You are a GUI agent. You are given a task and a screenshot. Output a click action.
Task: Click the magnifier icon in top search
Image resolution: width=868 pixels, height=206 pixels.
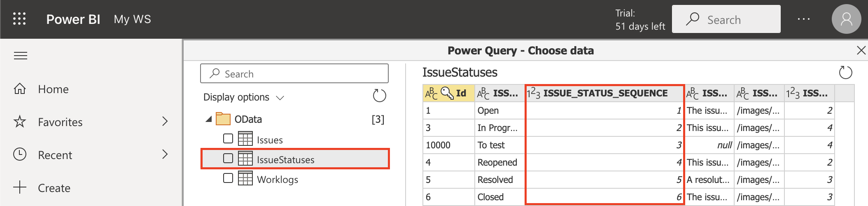[x=693, y=19]
